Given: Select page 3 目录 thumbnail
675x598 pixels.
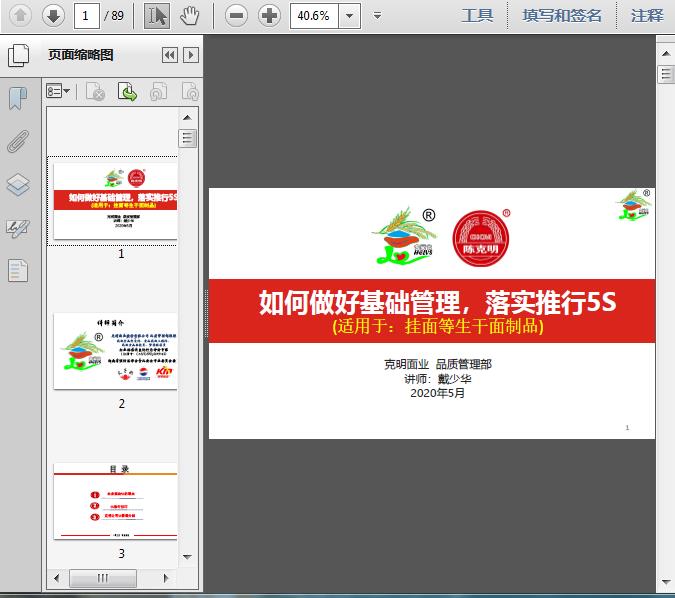Looking at the screenshot, I should [115, 501].
